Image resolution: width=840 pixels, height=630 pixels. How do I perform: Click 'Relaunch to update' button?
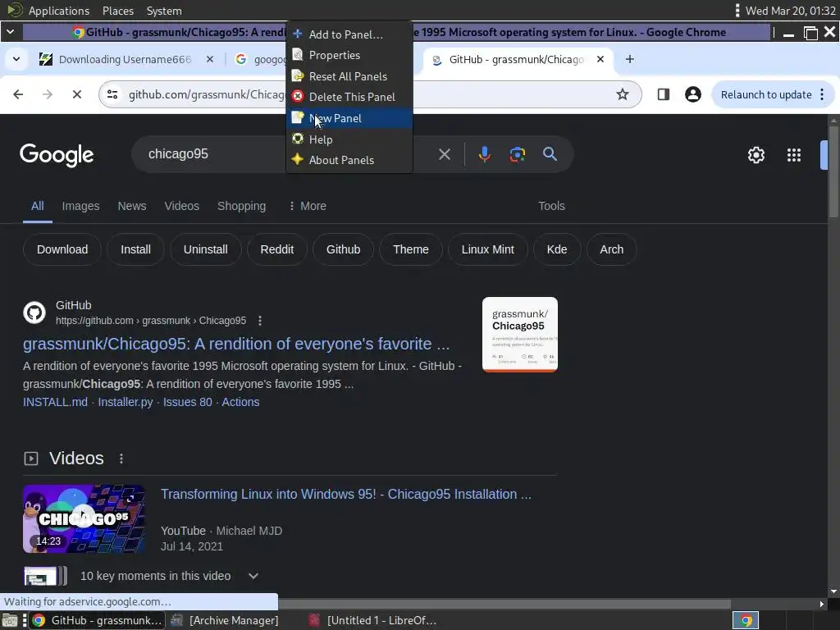pos(766,95)
